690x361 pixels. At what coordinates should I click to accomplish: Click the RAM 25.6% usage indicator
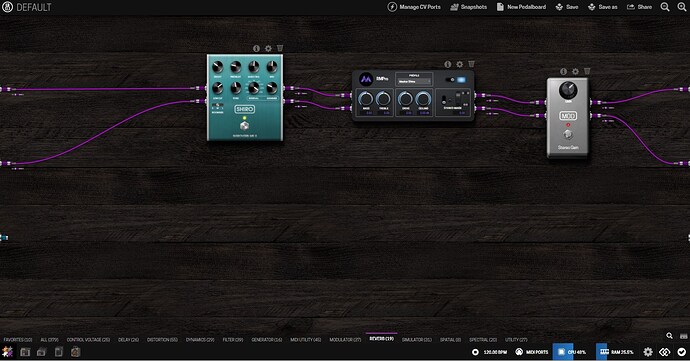point(616,352)
